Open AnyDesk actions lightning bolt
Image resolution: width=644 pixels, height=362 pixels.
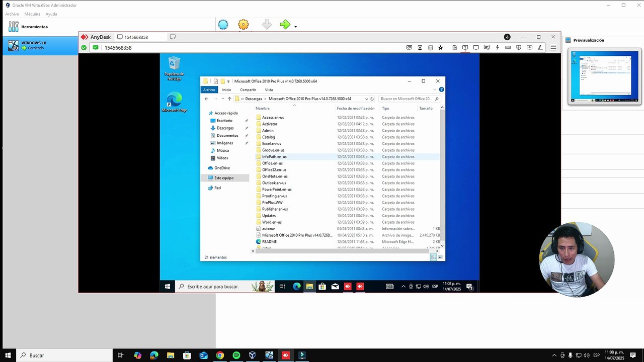[498, 48]
